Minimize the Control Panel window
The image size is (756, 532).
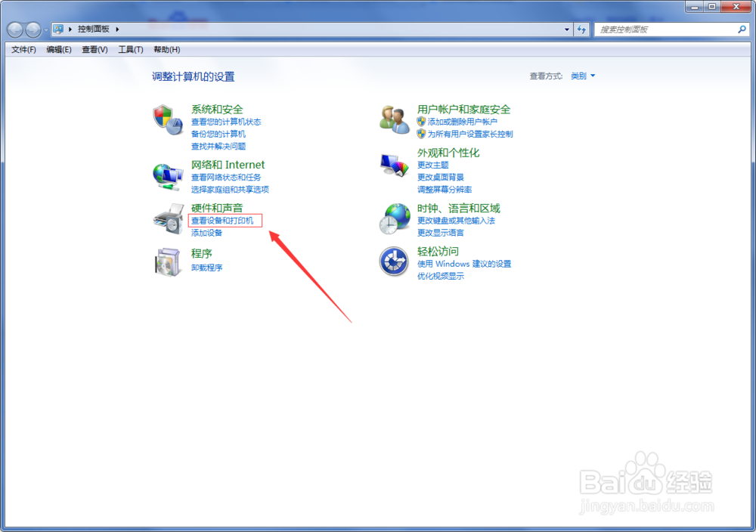(694, 7)
